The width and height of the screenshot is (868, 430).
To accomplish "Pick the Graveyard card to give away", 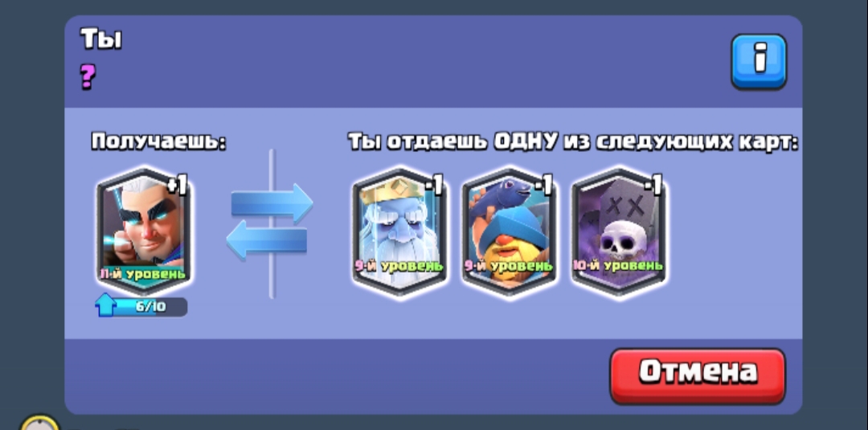I will (x=618, y=230).
